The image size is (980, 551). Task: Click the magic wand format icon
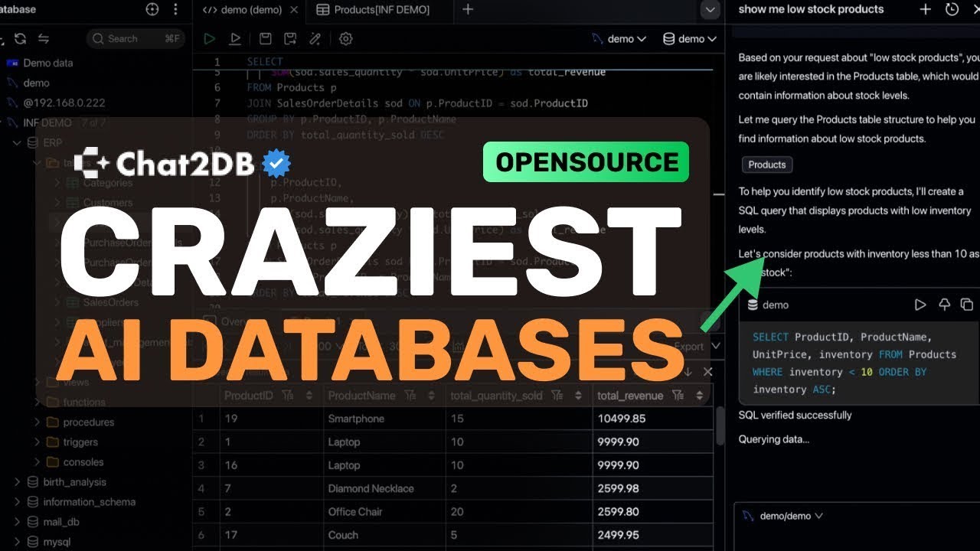[x=315, y=38]
